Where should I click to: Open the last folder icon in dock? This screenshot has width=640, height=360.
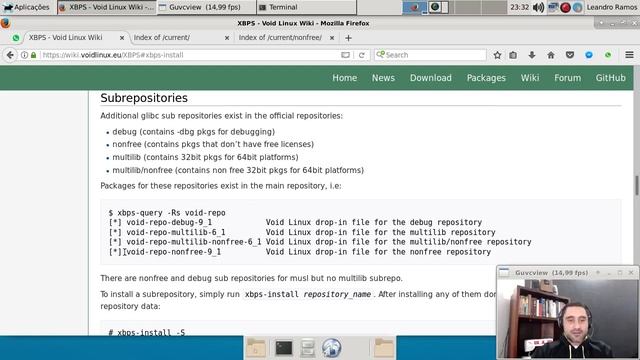click(x=384, y=348)
